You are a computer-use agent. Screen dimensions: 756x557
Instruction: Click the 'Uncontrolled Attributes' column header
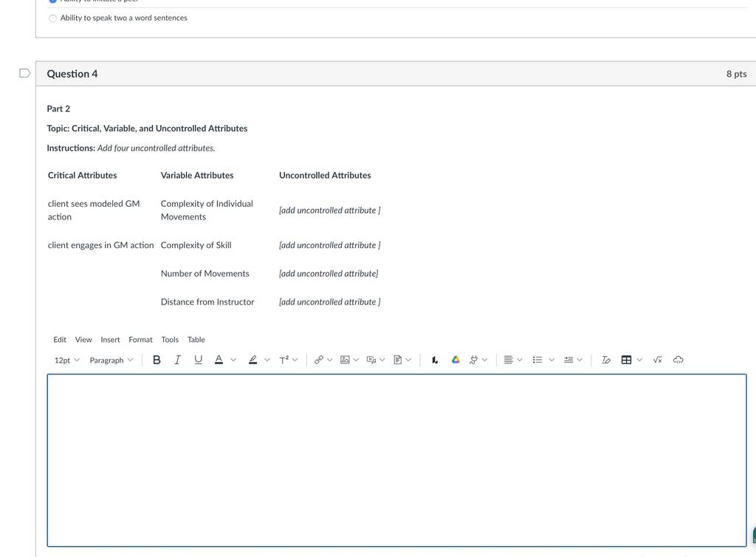click(325, 176)
